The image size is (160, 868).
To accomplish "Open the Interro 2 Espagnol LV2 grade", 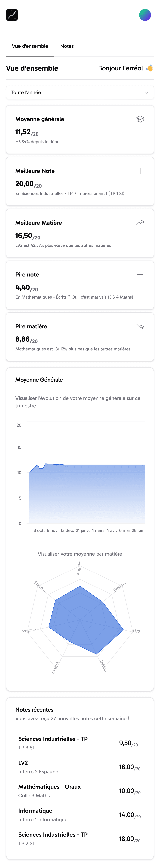I will [x=80, y=767].
